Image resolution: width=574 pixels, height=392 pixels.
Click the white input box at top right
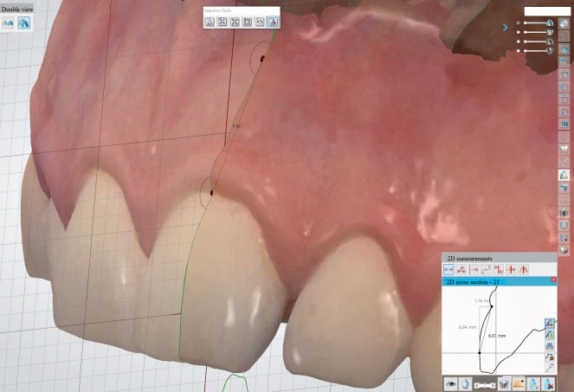(x=547, y=11)
